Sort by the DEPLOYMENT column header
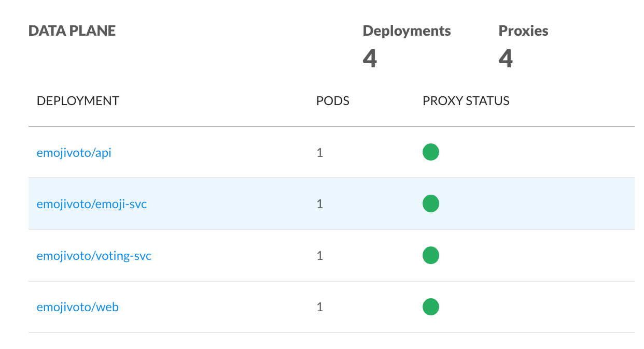The width and height of the screenshot is (644, 349). pyautogui.click(x=78, y=101)
